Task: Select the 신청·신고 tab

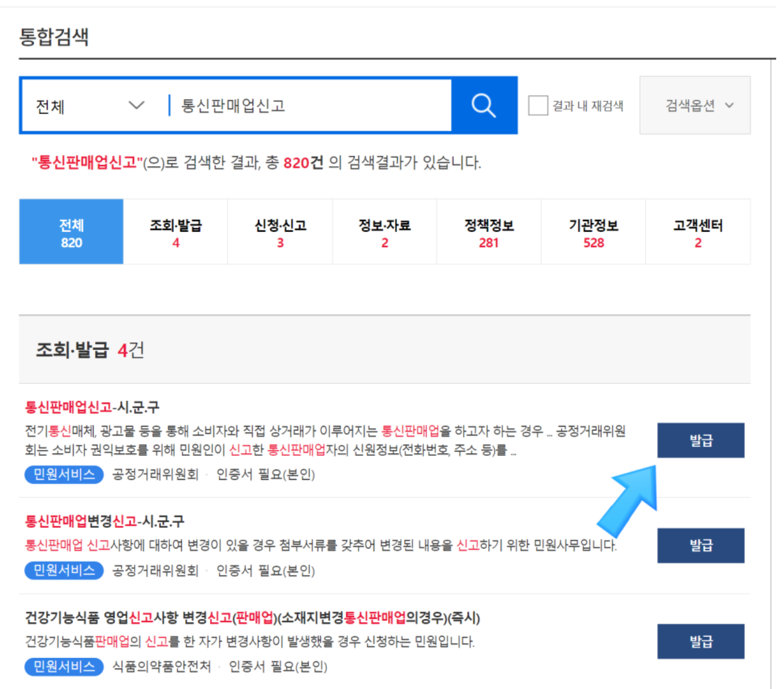Action: click(x=280, y=232)
